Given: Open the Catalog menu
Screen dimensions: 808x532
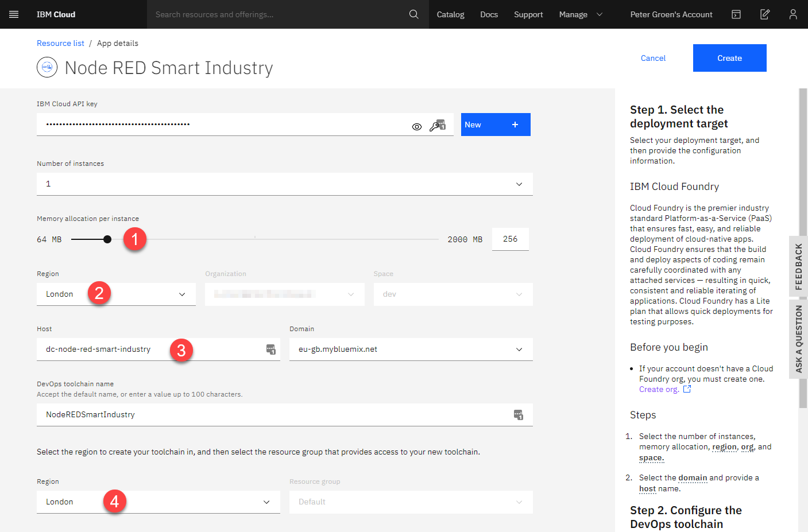Looking at the screenshot, I should click(450, 14).
